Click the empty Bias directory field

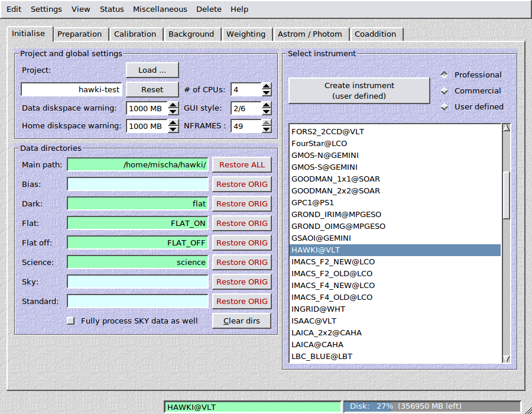(138, 185)
